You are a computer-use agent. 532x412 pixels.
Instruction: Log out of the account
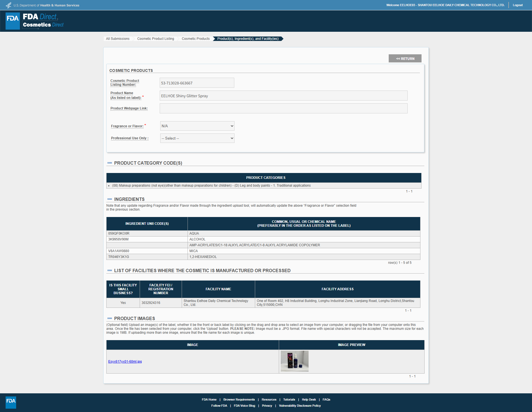coord(518,5)
